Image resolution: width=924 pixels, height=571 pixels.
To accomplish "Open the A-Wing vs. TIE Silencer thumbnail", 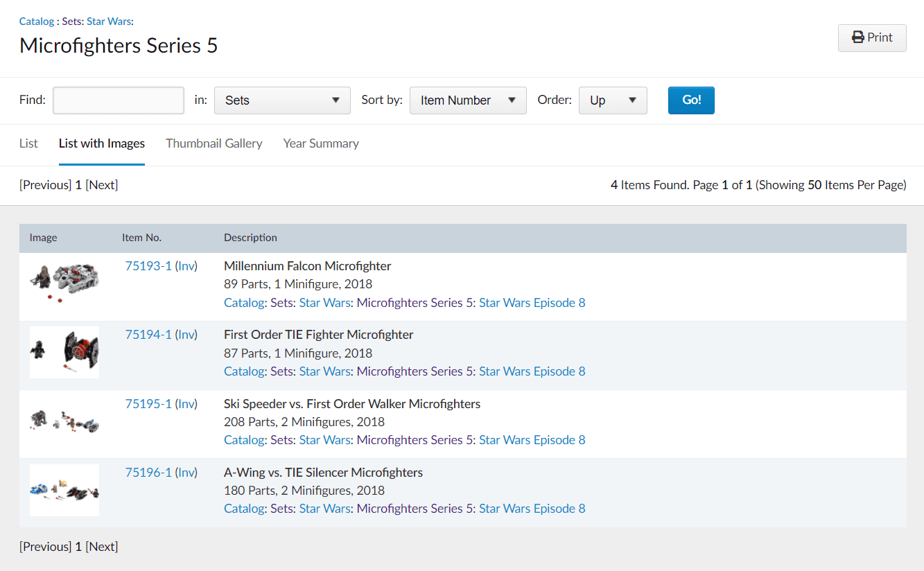I will point(64,490).
